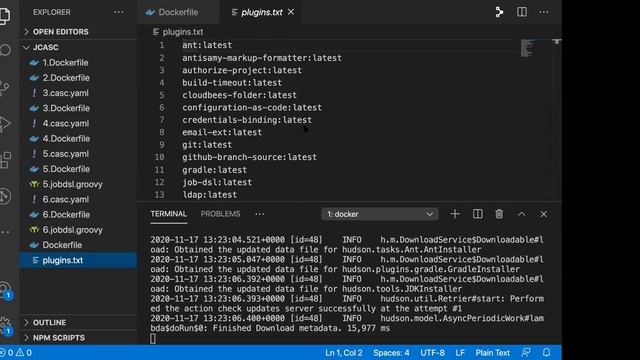Click line 'job-dsl:latest' in editor
The image size is (640, 360).
click(217, 182)
